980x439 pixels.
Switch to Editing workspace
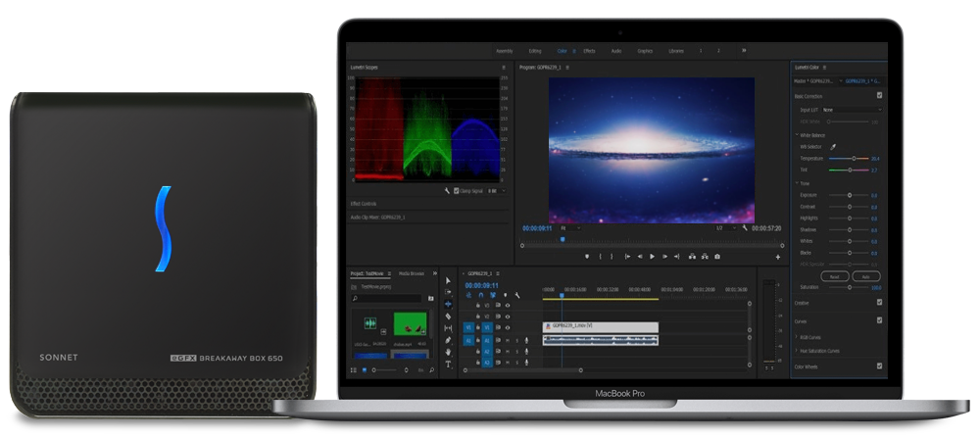(535, 51)
